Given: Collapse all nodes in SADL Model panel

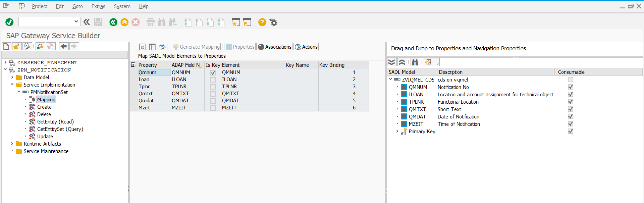Looking at the screenshot, I should click(x=402, y=62).
